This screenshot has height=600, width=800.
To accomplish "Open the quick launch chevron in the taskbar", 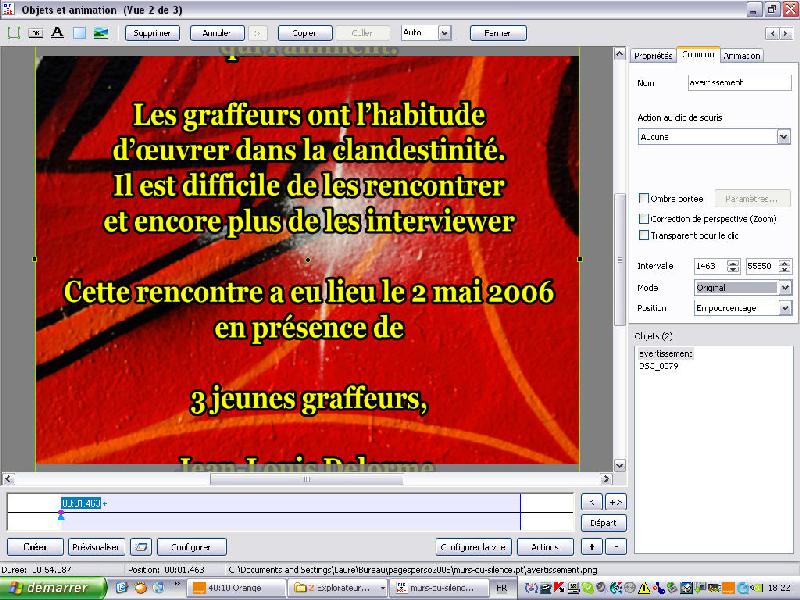I will 177,584.
